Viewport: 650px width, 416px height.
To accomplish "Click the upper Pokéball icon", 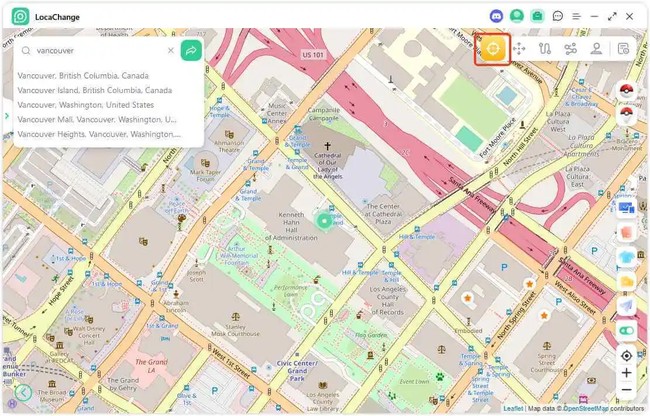I will [626, 90].
